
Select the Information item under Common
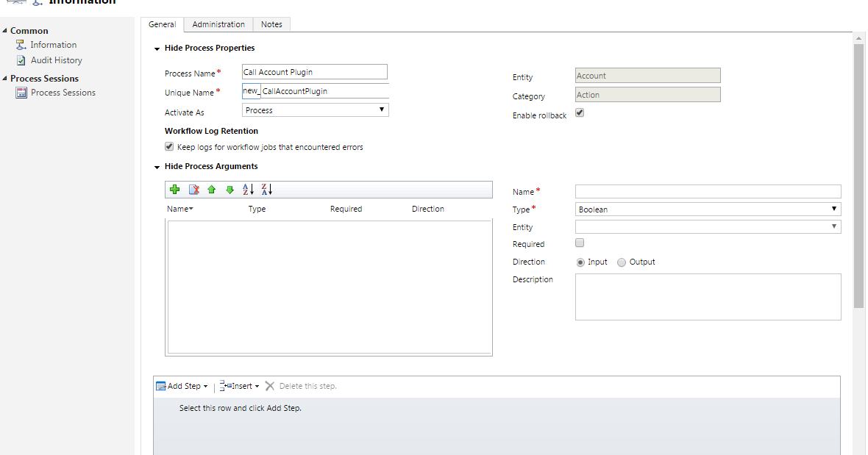pyautogui.click(x=53, y=44)
